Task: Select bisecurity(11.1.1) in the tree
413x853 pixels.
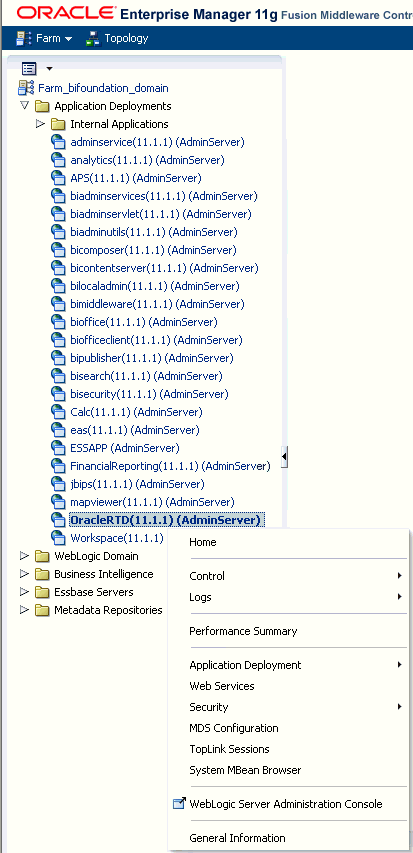Action: 149,394
